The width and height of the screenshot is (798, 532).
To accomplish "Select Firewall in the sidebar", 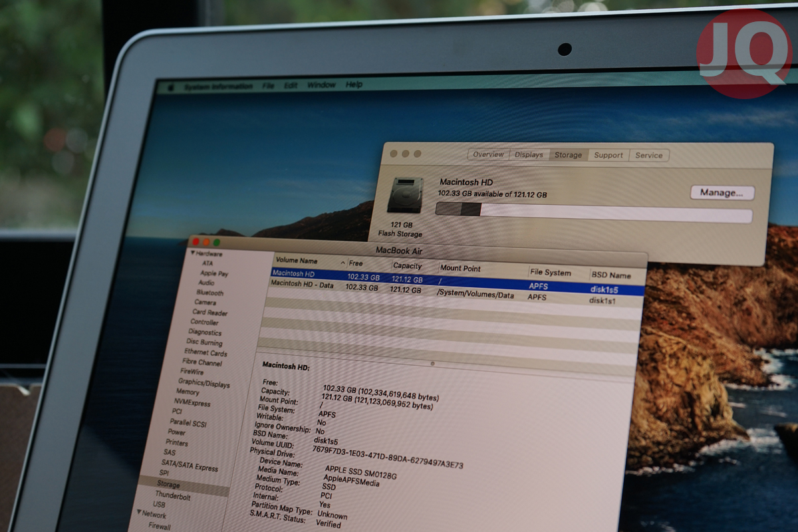I will tap(159, 526).
